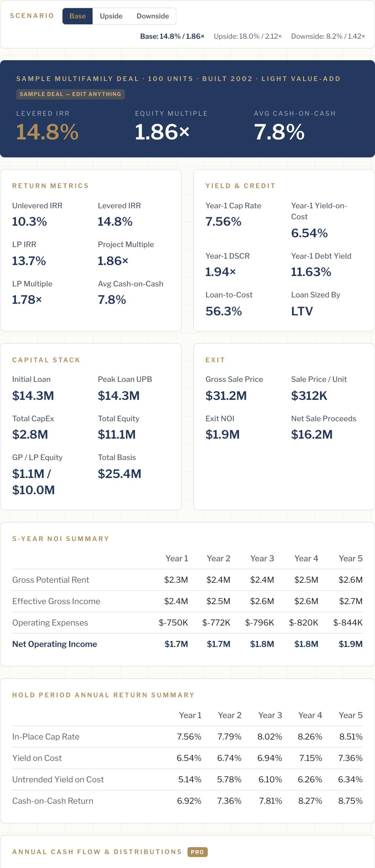Click the Base 14.8% / 1.86× summary

(172, 36)
